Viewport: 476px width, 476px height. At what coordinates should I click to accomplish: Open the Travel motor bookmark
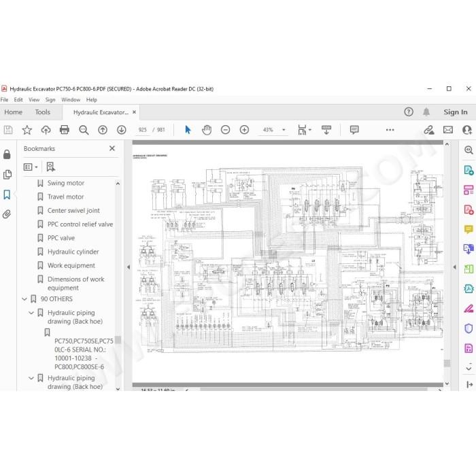click(x=65, y=197)
